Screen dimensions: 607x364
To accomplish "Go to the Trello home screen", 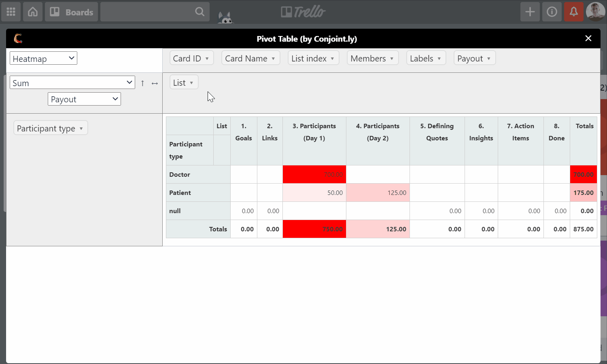I will 32,12.
